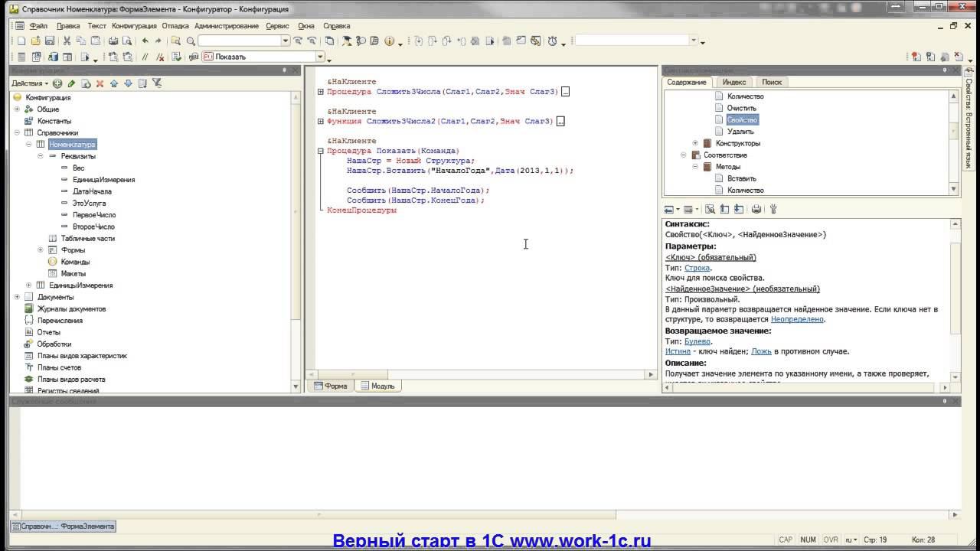Expand the Общие tree node

tap(17, 109)
